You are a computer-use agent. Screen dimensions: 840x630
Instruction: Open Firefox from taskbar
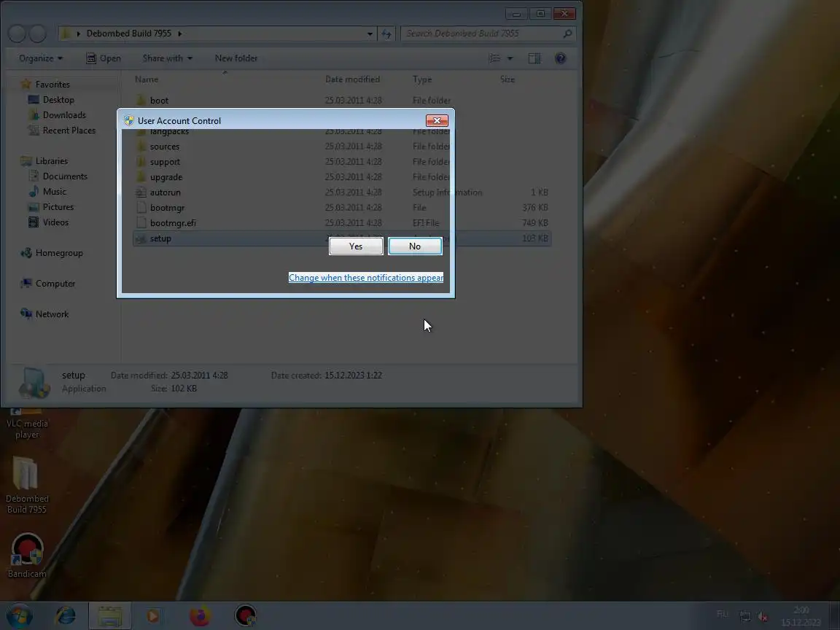201,616
